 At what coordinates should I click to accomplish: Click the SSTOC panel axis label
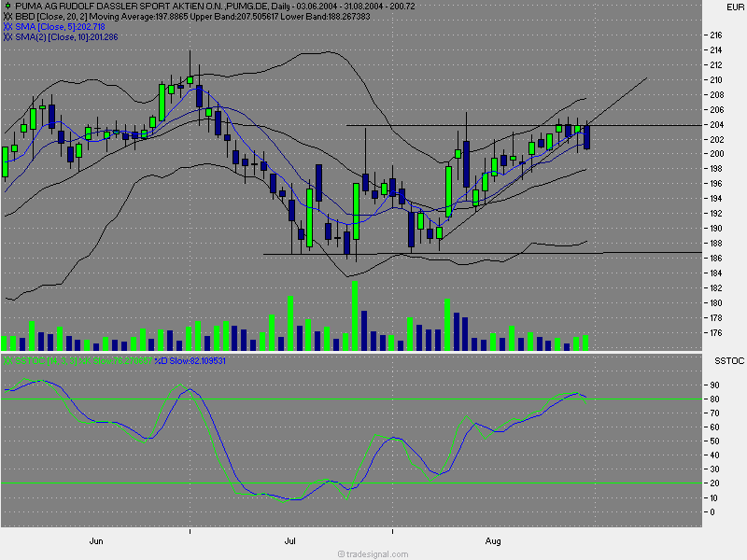click(728, 359)
